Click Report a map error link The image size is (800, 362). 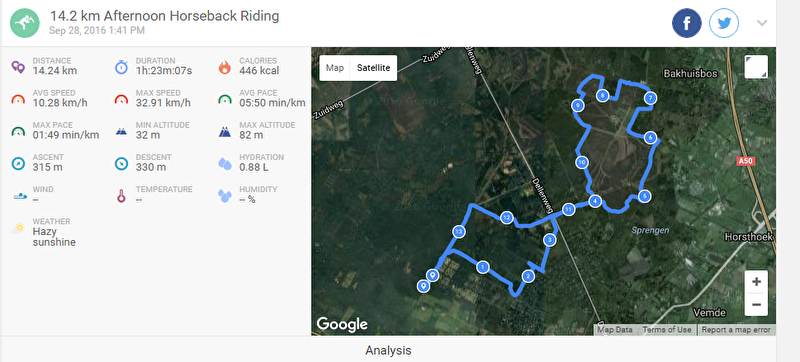pos(736,330)
